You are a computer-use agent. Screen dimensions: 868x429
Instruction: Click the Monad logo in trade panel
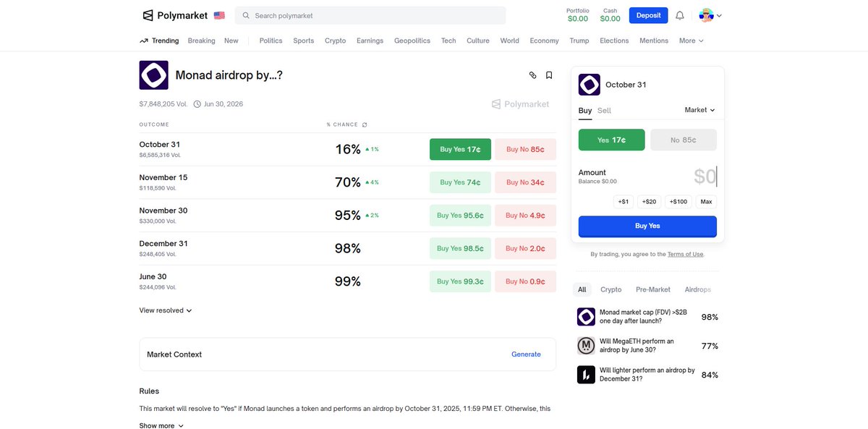coord(590,85)
